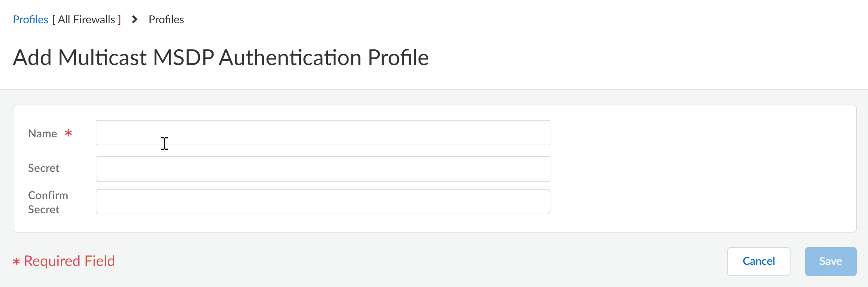Click blank form panel area right of Confirm Secret field
This screenshot has height=287, width=868.
pyautogui.click(x=702, y=202)
